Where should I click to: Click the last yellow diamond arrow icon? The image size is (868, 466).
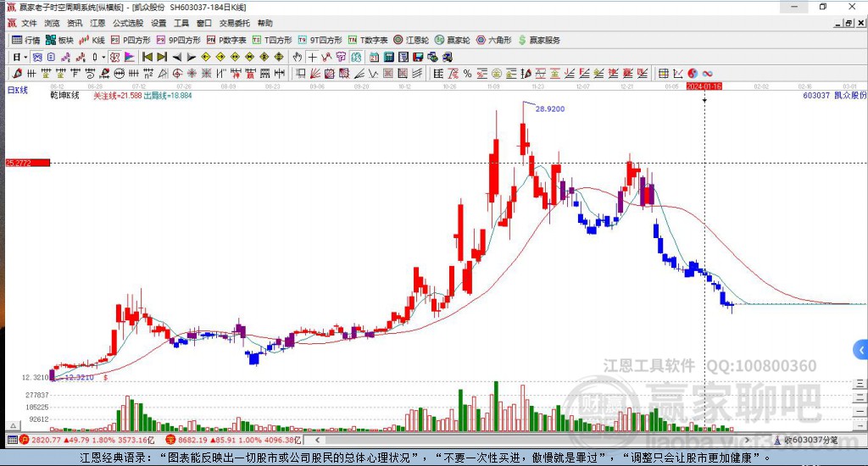pos(279,57)
